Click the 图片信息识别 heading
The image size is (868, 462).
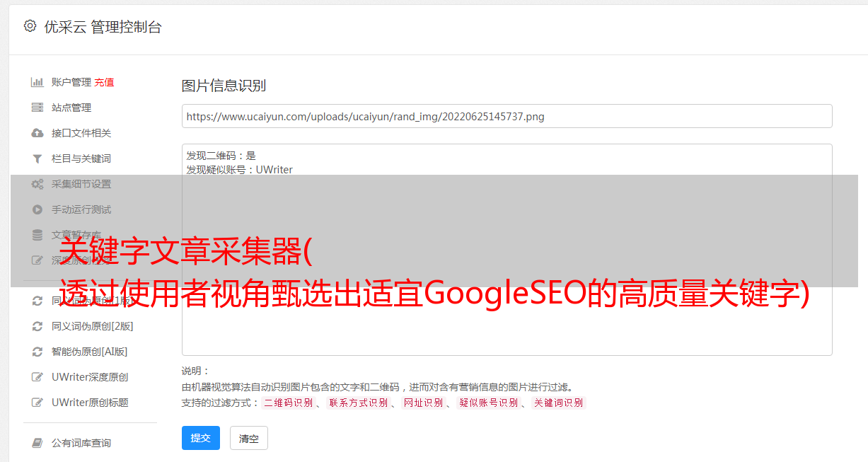click(x=224, y=86)
